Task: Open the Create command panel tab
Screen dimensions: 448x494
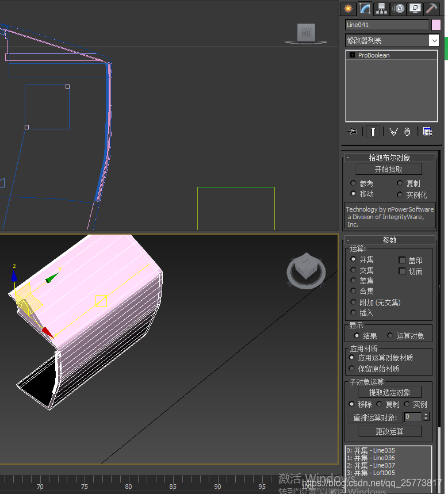Action: click(348, 8)
